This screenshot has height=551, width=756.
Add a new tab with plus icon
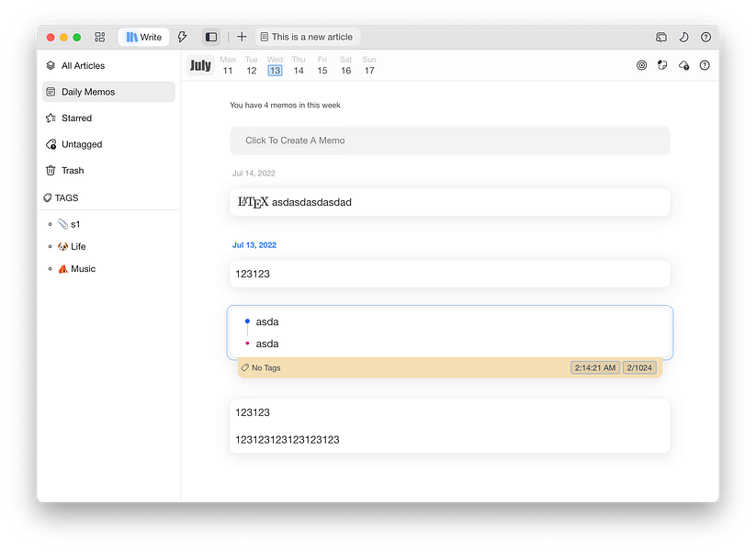click(242, 37)
